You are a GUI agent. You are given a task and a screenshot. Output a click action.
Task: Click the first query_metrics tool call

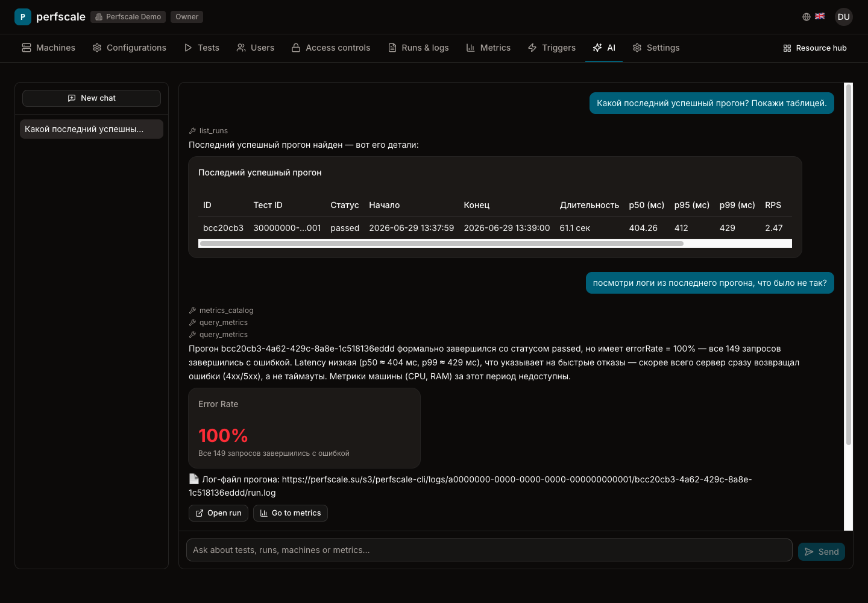click(x=218, y=323)
